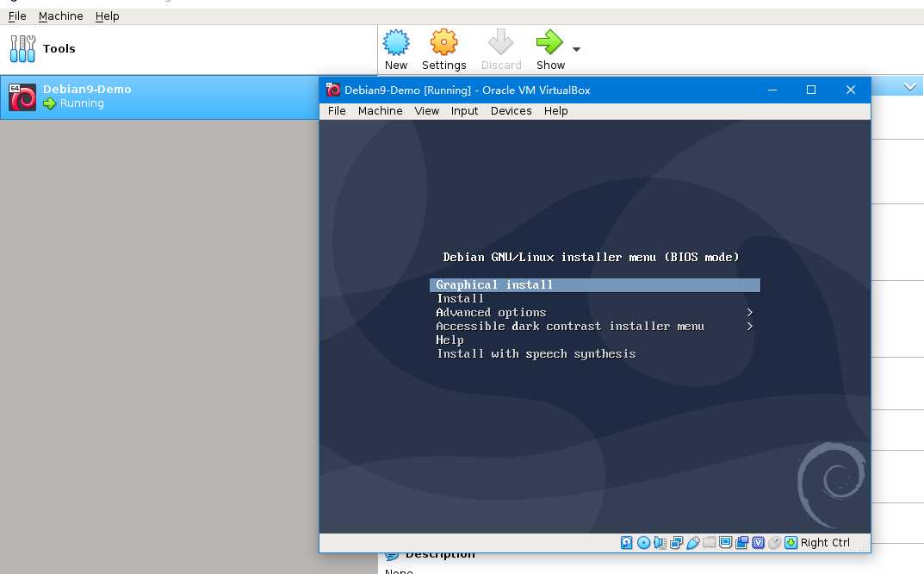Click the virtualization features V icon
Image resolution: width=924 pixels, height=574 pixels.
[x=759, y=543]
